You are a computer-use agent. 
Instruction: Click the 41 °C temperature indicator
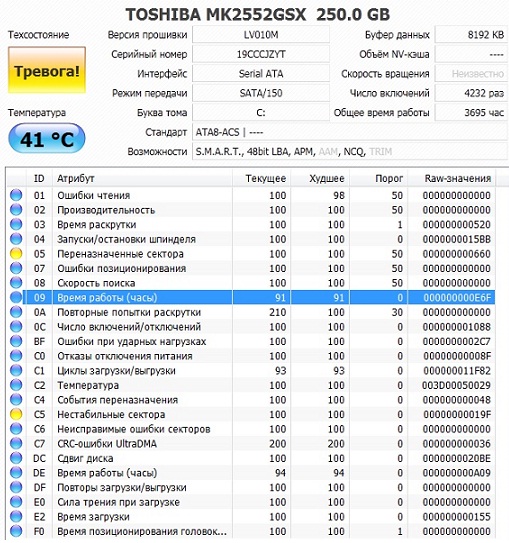click(46, 139)
